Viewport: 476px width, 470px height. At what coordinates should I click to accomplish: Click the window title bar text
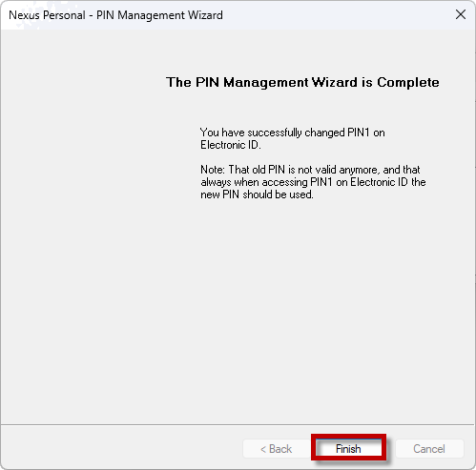click(x=115, y=15)
